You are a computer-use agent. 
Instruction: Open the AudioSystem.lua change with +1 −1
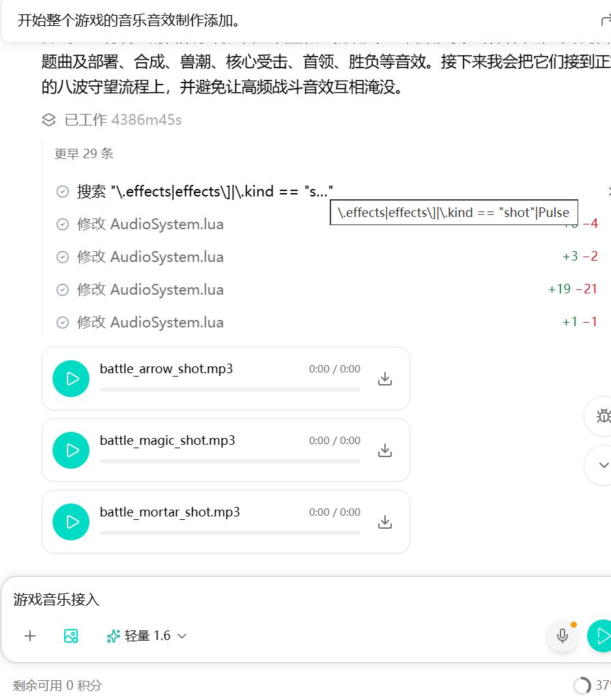coord(326,322)
